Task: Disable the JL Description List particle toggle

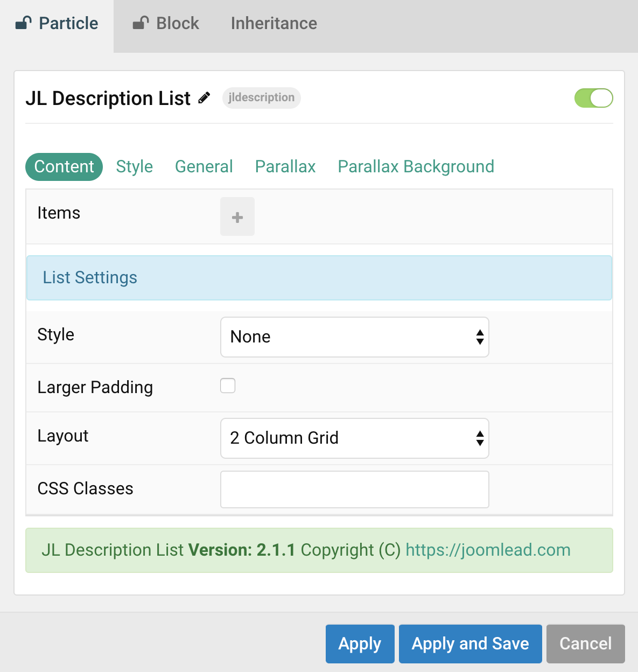Action: coord(593,98)
